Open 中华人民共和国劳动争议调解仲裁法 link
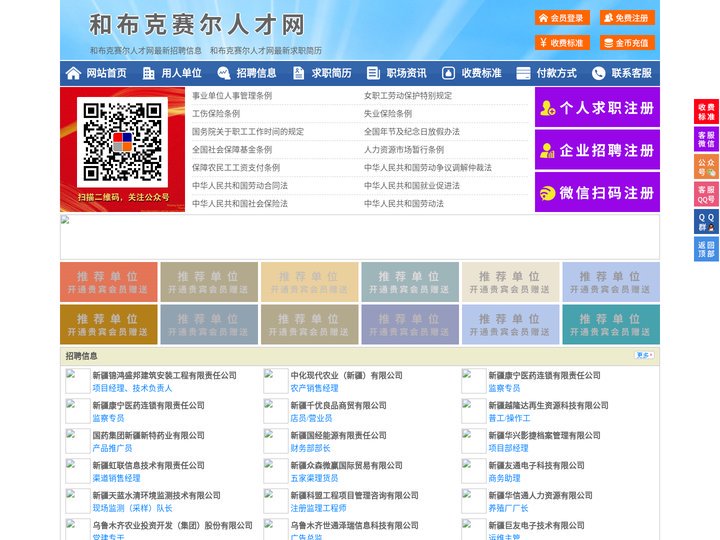720x540 pixels. click(428, 167)
